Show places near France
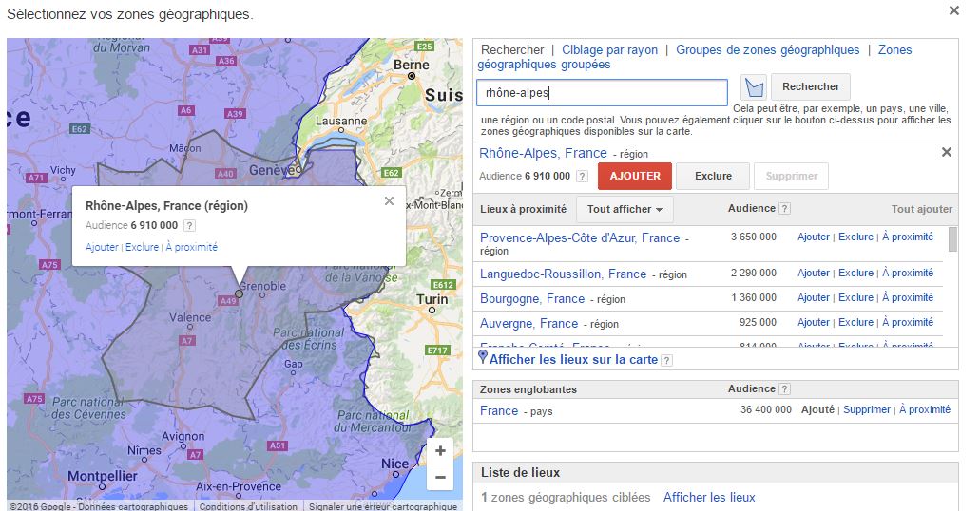This screenshot has width=980, height=511. point(924,409)
